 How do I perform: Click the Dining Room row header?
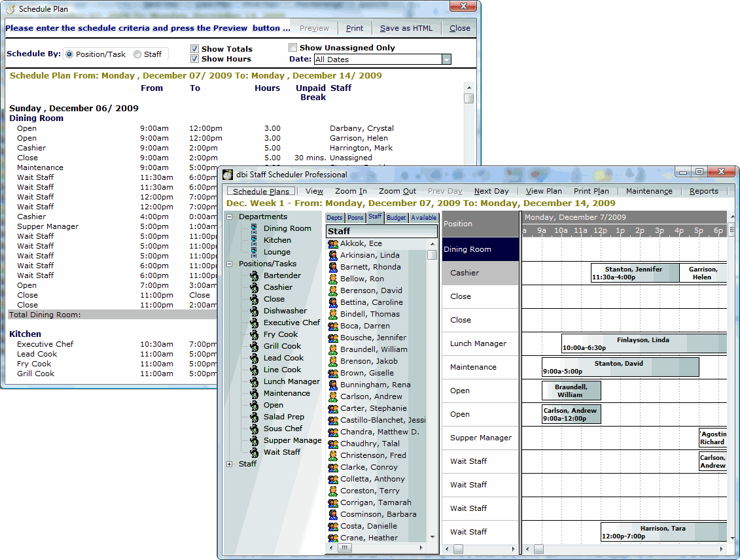480,249
